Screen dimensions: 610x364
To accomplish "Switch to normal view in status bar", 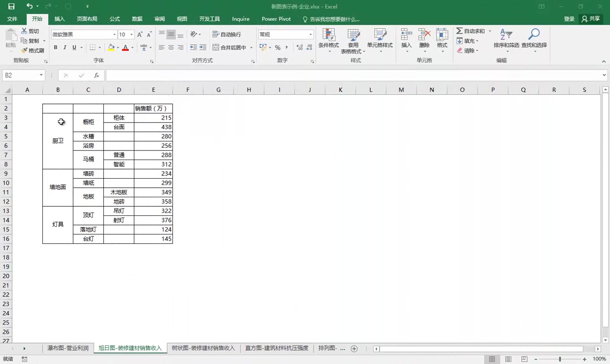I will tap(492, 359).
